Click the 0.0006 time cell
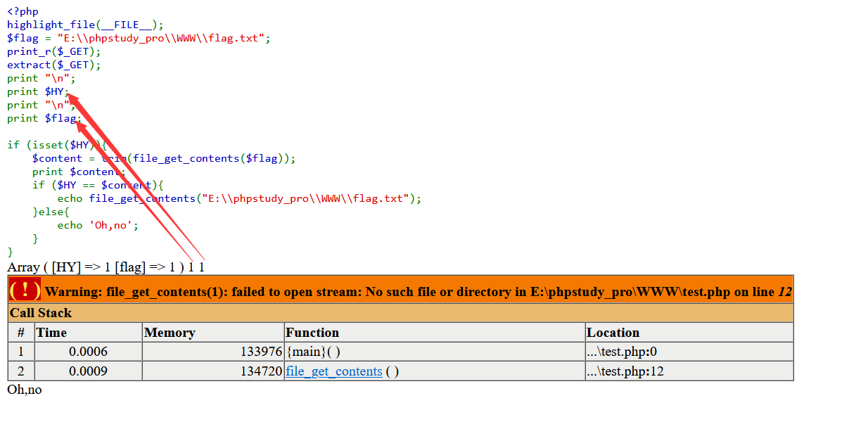This screenshot has width=868, height=429. 88,352
